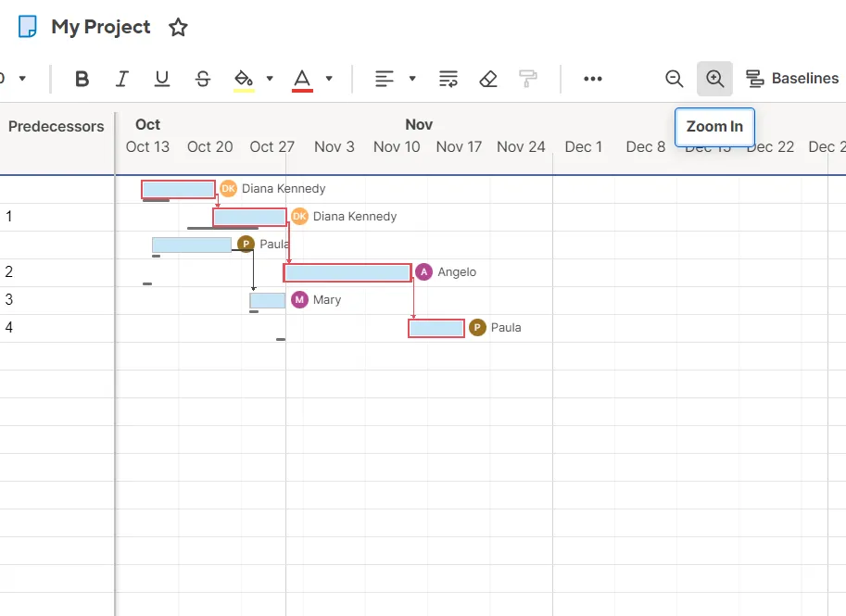This screenshot has height=616, width=846.
Task: Click predecessor cell with value 2
Action: point(57,272)
